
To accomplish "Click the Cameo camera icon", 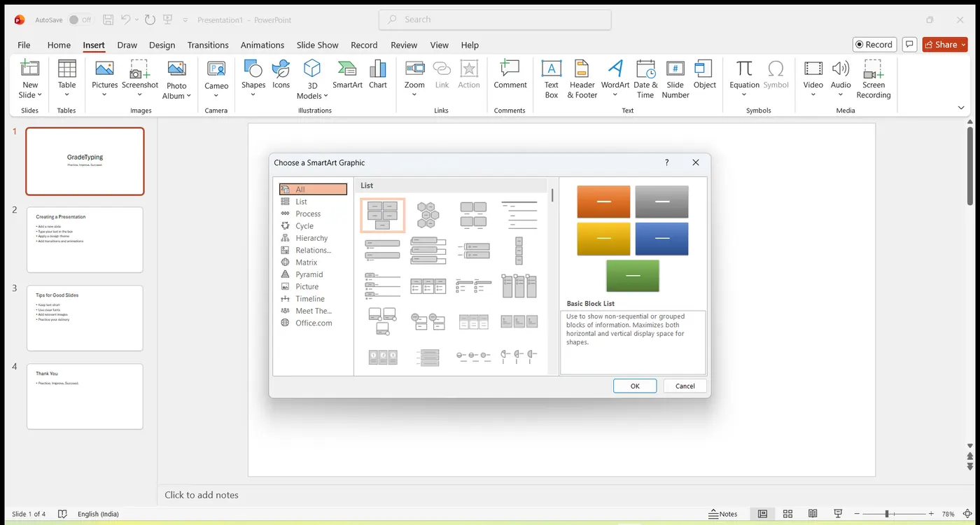I will coord(216,69).
